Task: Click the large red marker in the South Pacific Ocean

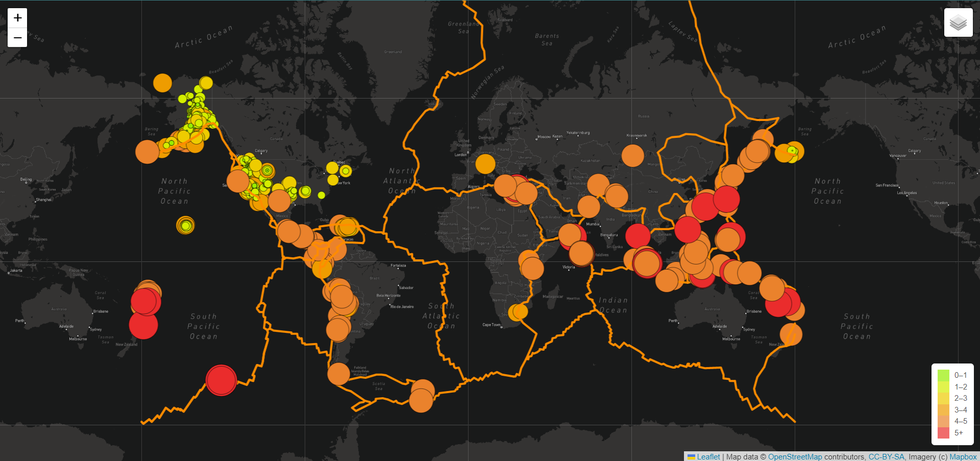Action: 220,379
